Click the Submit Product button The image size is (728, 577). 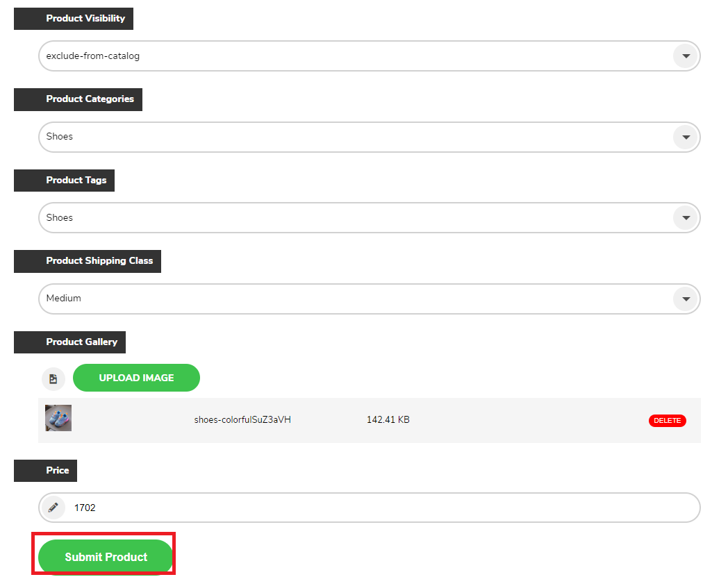coord(106,557)
